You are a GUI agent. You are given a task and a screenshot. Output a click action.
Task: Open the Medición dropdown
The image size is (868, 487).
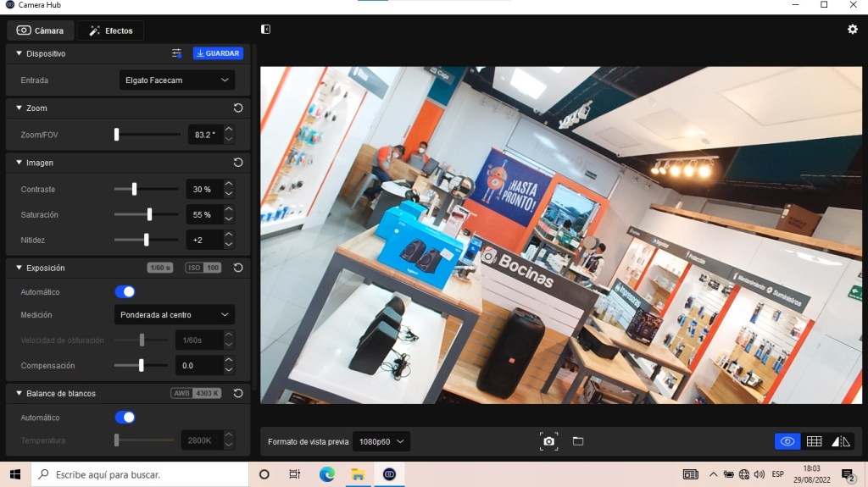174,315
